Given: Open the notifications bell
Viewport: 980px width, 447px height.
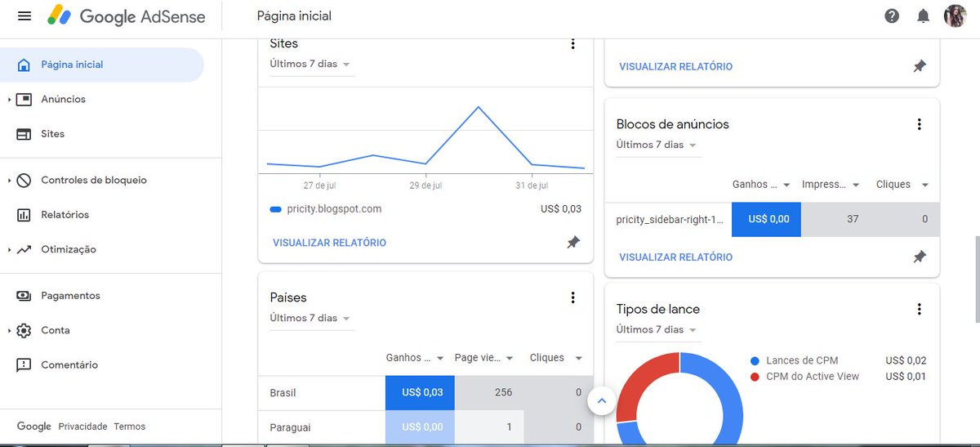Looking at the screenshot, I should [923, 16].
